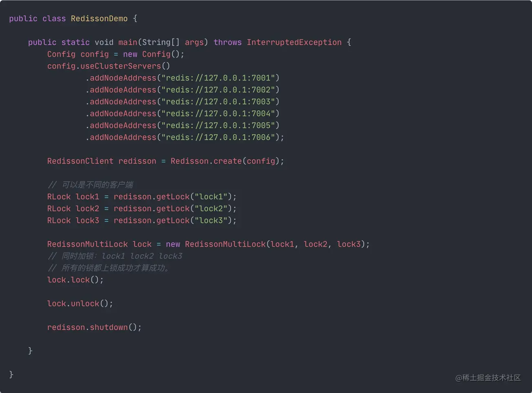Click the RedissonDemo class name
The image size is (532, 393).
(x=99, y=19)
